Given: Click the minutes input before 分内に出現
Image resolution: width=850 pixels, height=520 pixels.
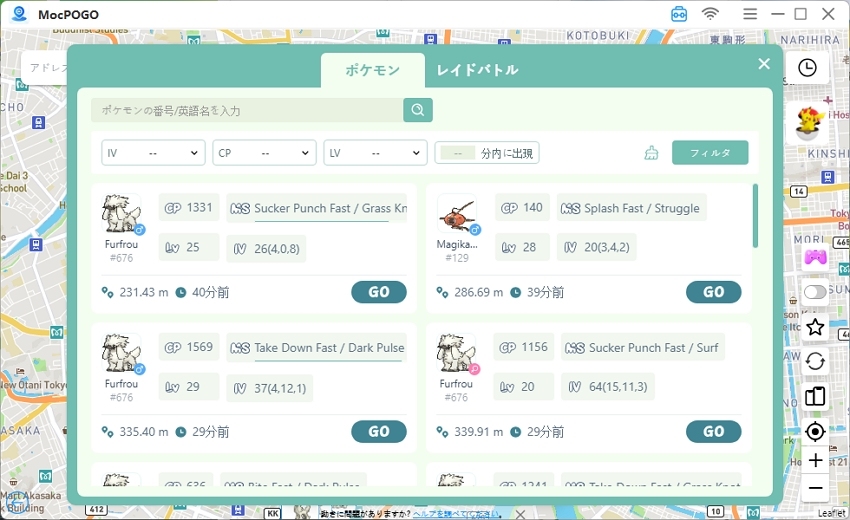Looking at the screenshot, I should pyautogui.click(x=458, y=153).
